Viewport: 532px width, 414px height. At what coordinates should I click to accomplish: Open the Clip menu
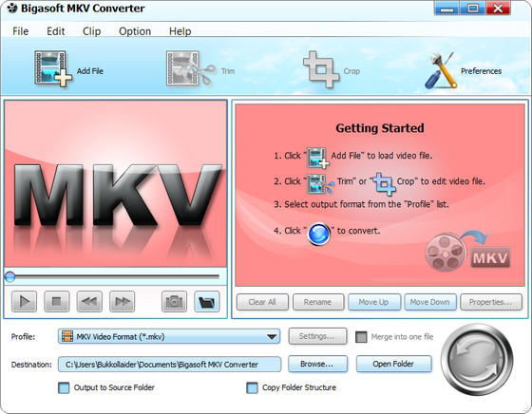tap(91, 31)
